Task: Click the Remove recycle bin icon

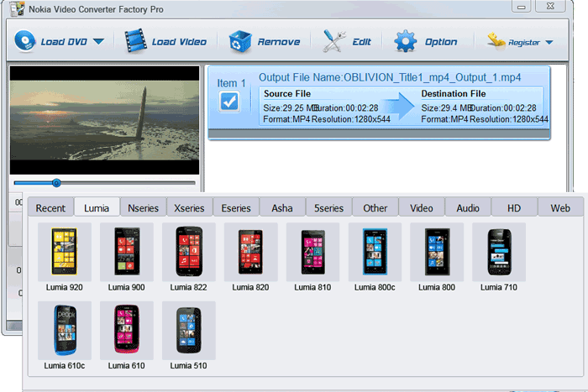Action: 240,41
